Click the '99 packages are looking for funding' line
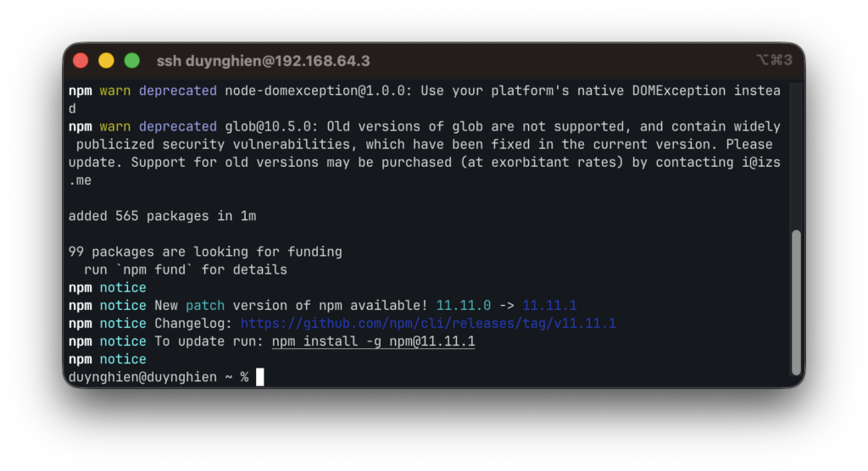Image resolution: width=868 pixels, height=471 pixels. tap(205, 252)
